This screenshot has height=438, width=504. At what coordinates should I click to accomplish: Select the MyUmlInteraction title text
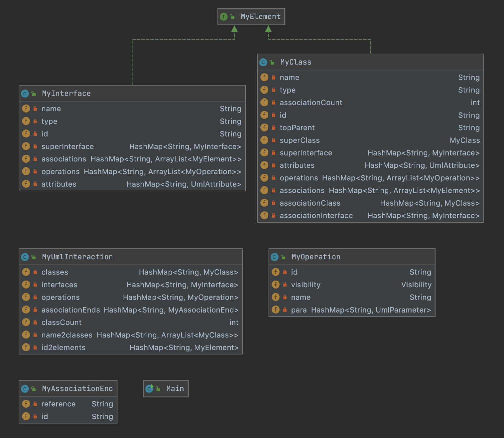[x=77, y=257]
